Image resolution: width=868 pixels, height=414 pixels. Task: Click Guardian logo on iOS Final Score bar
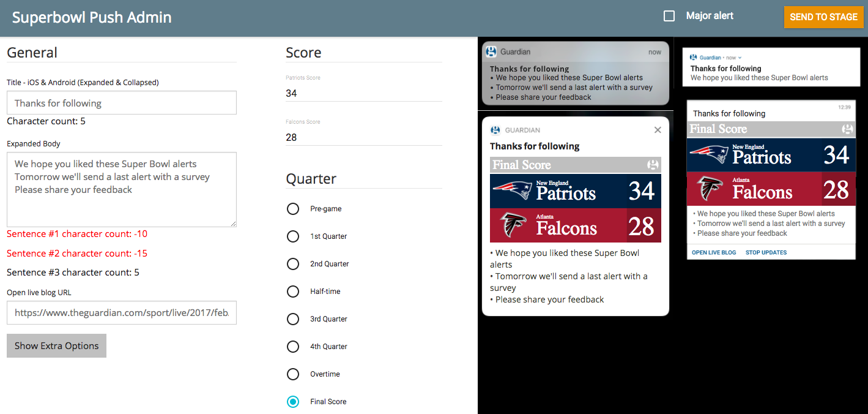(653, 165)
